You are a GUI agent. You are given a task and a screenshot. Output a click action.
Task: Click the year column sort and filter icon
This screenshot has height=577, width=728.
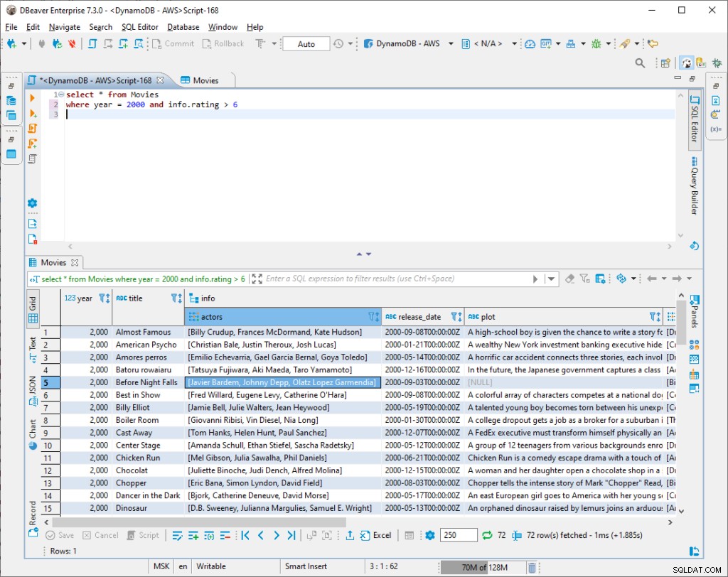coord(105,298)
